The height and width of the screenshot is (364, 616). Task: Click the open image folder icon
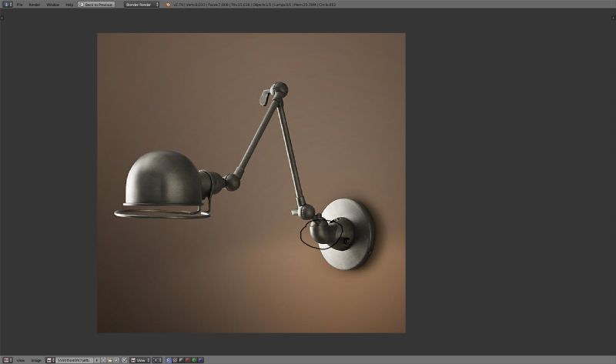(109, 360)
